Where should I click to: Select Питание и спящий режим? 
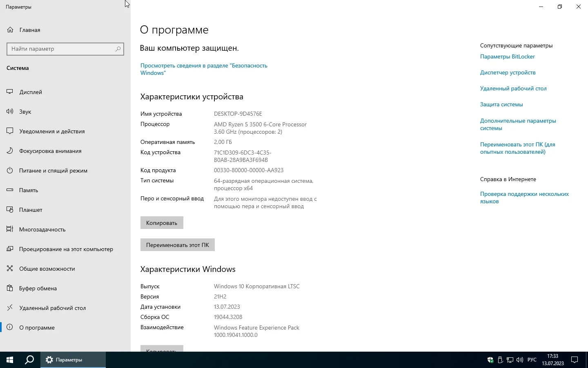pos(65,171)
